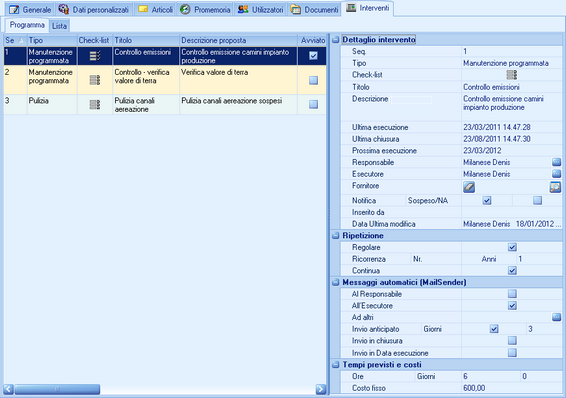Viewport: 566px width, 398px height.
Task: Search Fornitore with magnifier icon
Action: click(x=555, y=187)
